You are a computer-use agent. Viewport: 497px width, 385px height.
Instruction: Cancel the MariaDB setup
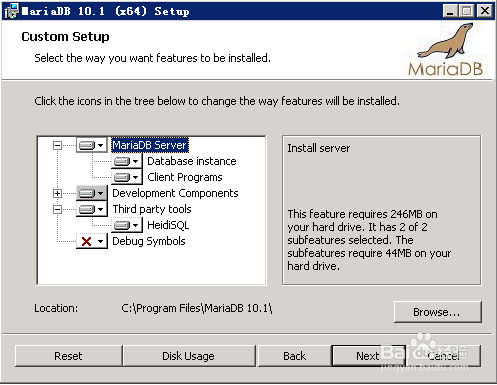coord(443,356)
